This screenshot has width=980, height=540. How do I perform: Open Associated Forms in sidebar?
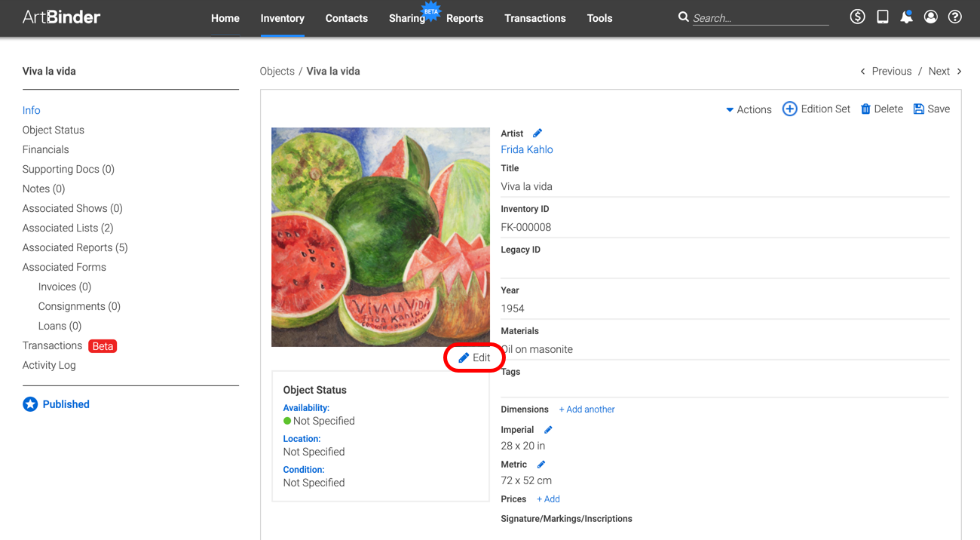pos(64,267)
